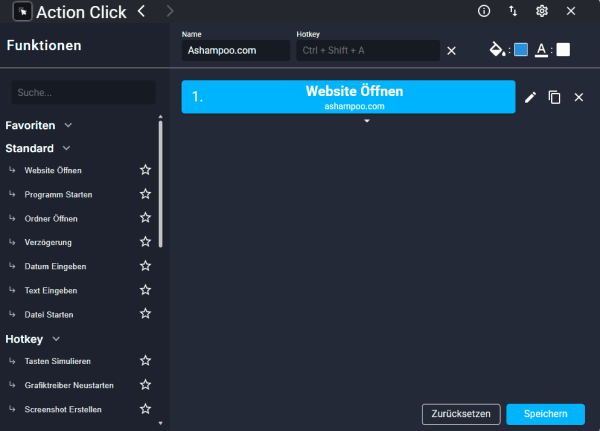The image size is (600, 431).
Task: Collapse the Standard section
Action: point(66,149)
